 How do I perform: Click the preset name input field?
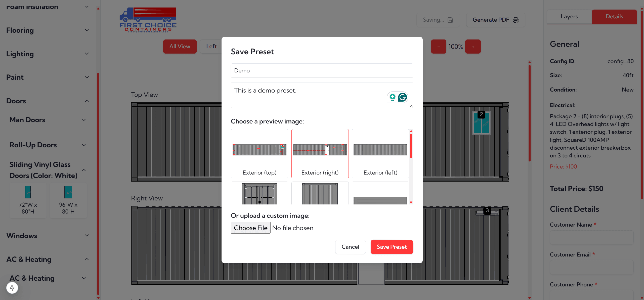[322, 70]
